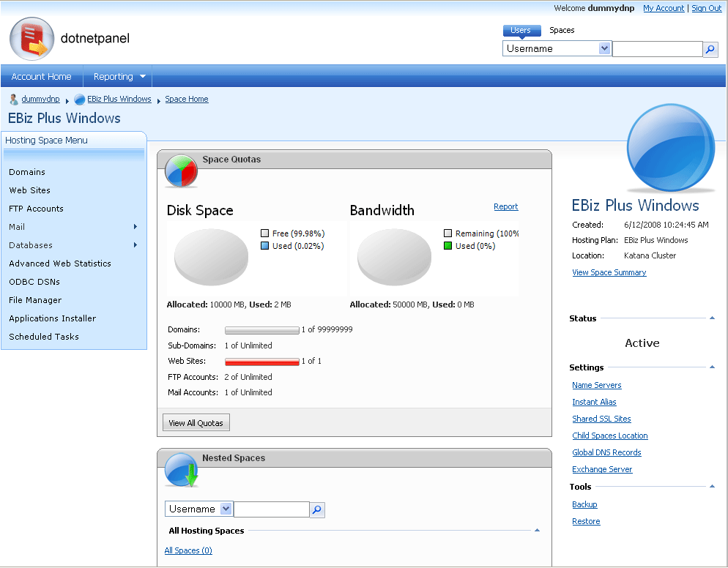This screenshot has width=728, height=568.
Task: Open the bandwidth Report link
Action: click(x=505, y=206)
